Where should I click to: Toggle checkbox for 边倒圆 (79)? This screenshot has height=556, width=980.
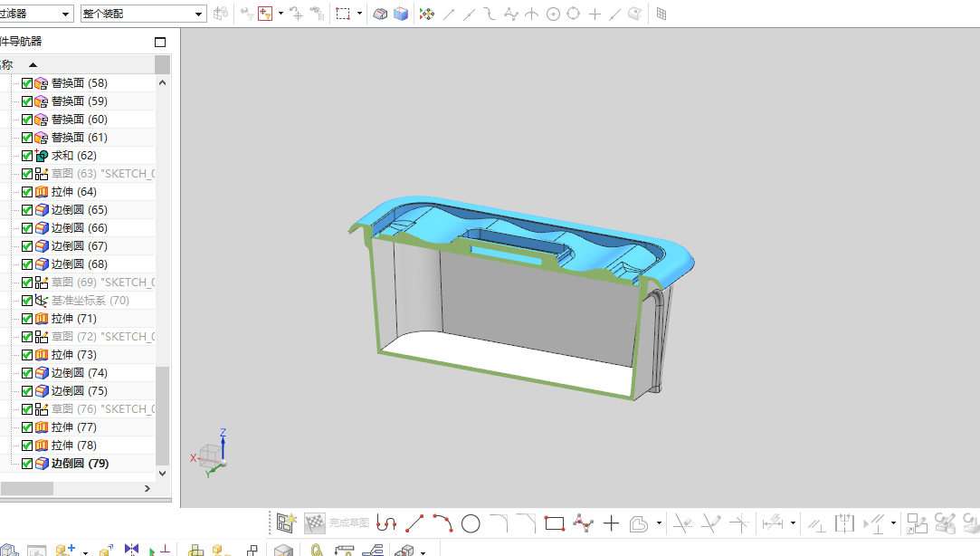pos(27,464)
